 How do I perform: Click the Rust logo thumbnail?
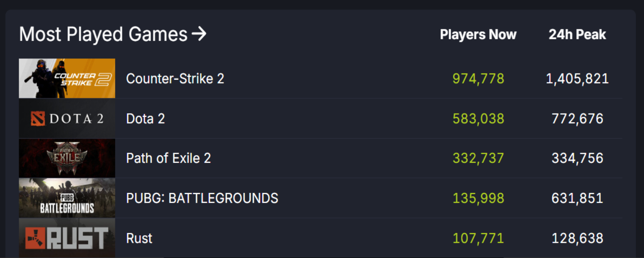tap(67, 238)
